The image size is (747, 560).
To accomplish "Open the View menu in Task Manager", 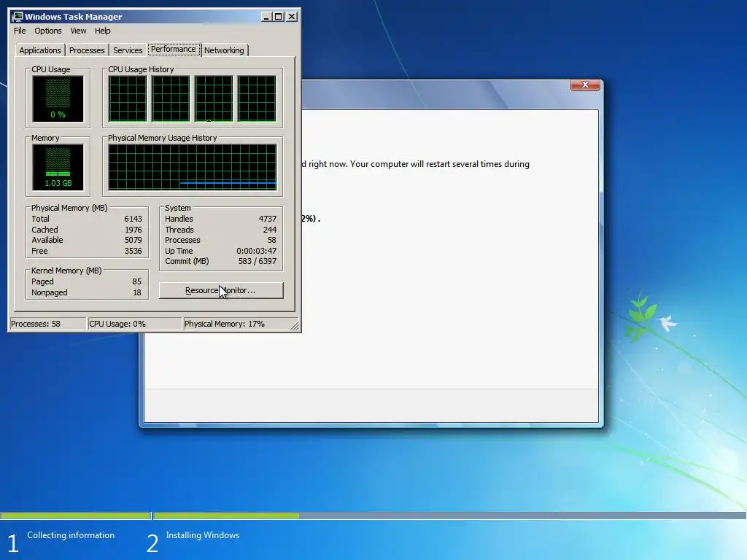I will (x=78, y=31).
